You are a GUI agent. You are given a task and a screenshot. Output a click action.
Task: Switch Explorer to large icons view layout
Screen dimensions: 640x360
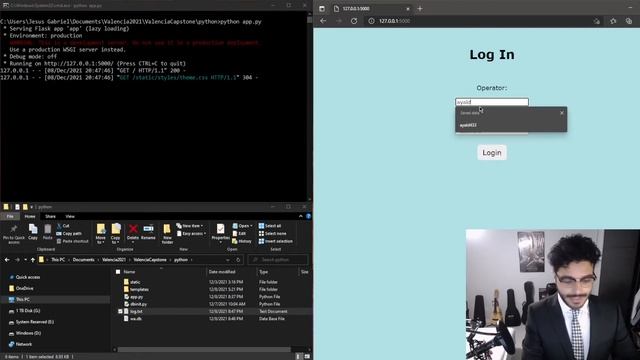coord(307,356)
